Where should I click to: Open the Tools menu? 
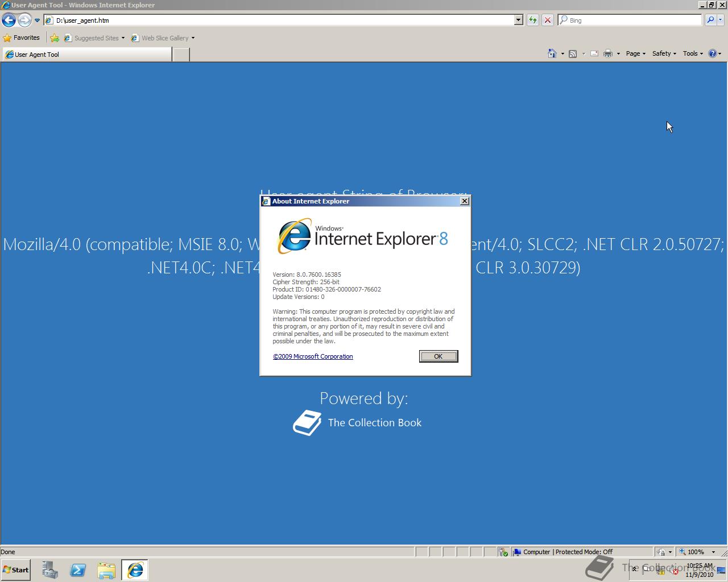(x=693, y=53)
